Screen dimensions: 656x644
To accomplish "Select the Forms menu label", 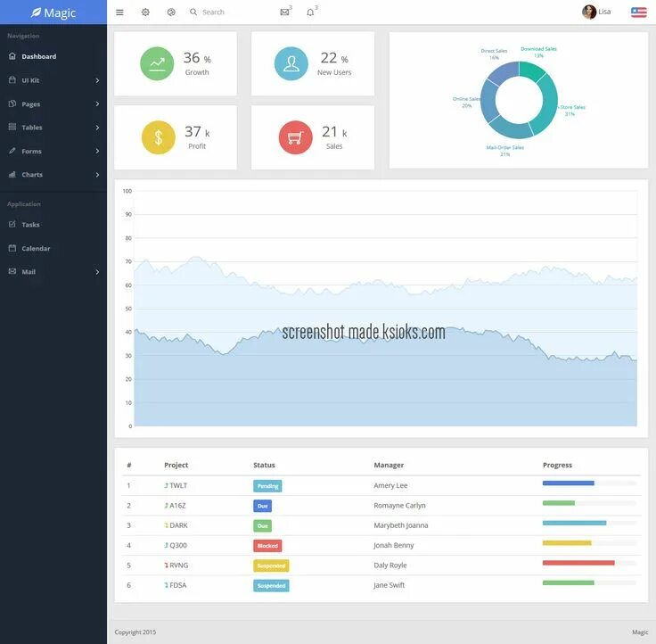I will 32,151.
